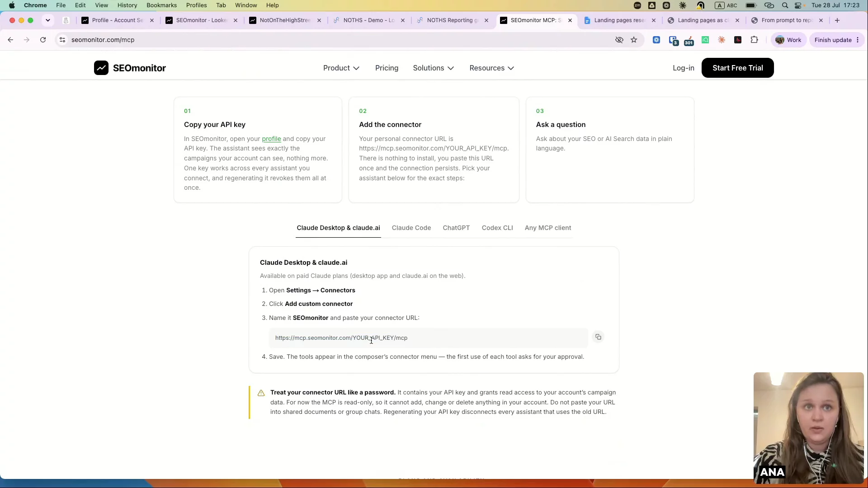Click the SEOmonitor logo icon
The width and height of the screenshot is (868, 488).
tap(101, 68)
